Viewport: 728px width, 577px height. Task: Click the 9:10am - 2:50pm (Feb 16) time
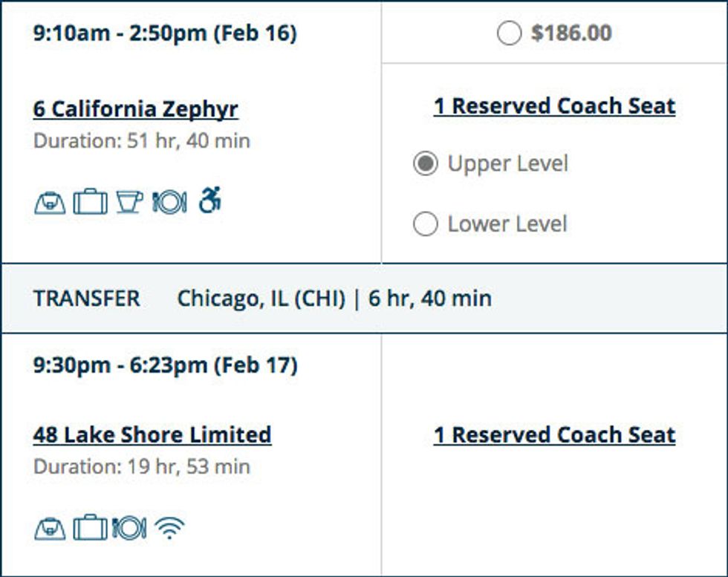point(165,33)
